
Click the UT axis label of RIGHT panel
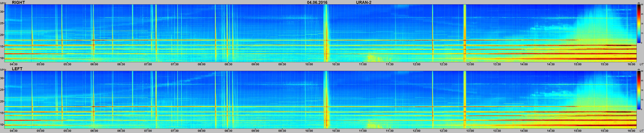[641, 64]
